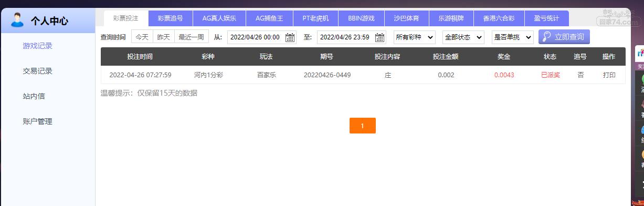The height and width of the screenshot is (206, 644).
Task: Switch to the 彩票追号 tab
Action: [x=170, y=18]
